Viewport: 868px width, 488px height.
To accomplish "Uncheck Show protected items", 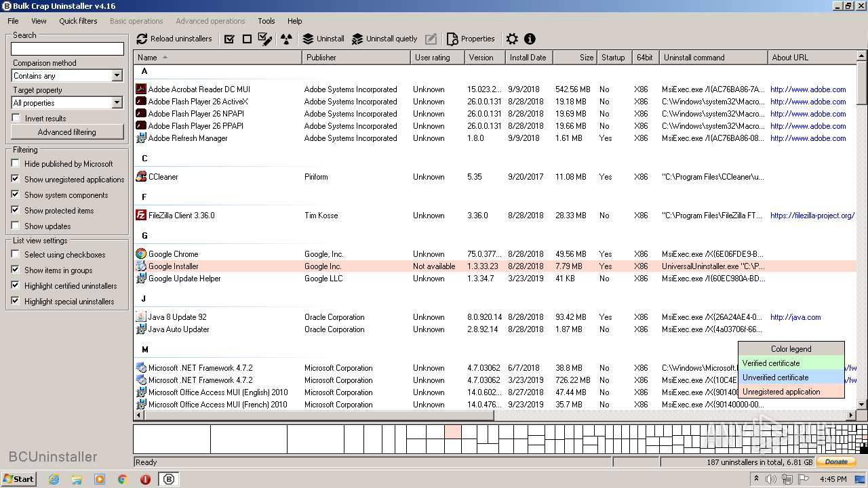I will [16, 210].
